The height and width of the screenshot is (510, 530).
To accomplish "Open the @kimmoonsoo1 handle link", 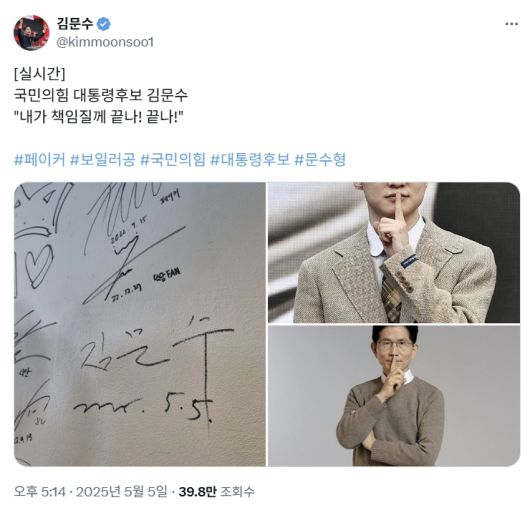I will pyautogui.click(x=105, y=42).
